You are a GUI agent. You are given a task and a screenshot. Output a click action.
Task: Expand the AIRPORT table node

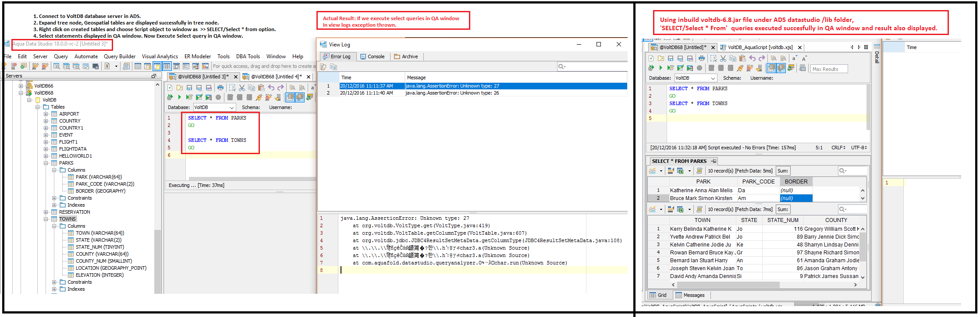tap(46, 114)
